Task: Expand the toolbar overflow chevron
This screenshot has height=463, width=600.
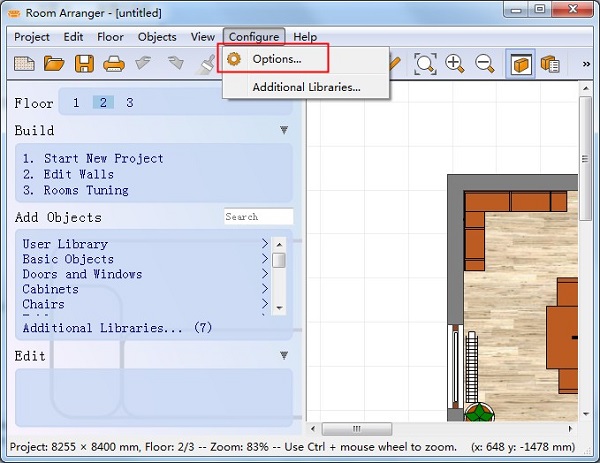Action: (586, 64)
